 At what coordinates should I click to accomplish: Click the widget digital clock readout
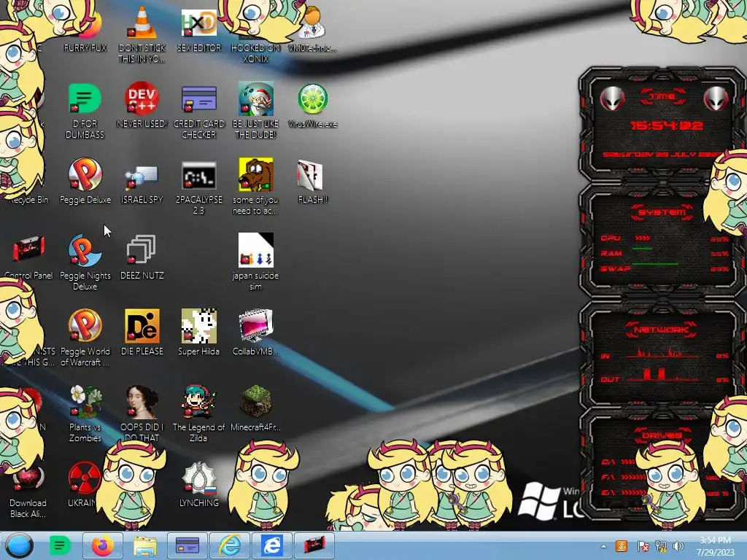[666, 125]
